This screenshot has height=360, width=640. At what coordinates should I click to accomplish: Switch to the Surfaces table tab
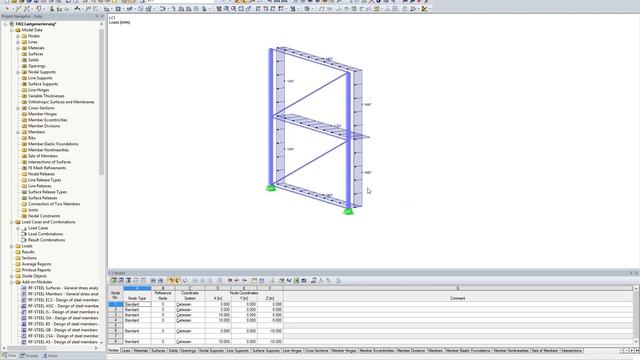click(158, 351)
